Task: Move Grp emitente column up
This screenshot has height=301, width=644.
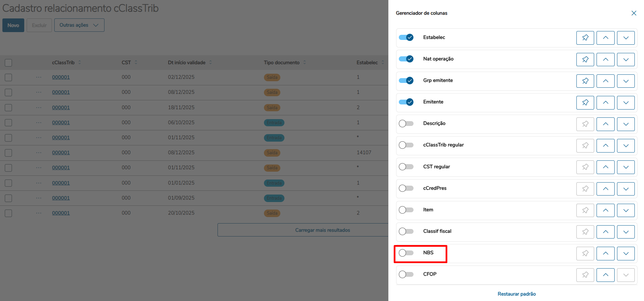Action: 605,81
